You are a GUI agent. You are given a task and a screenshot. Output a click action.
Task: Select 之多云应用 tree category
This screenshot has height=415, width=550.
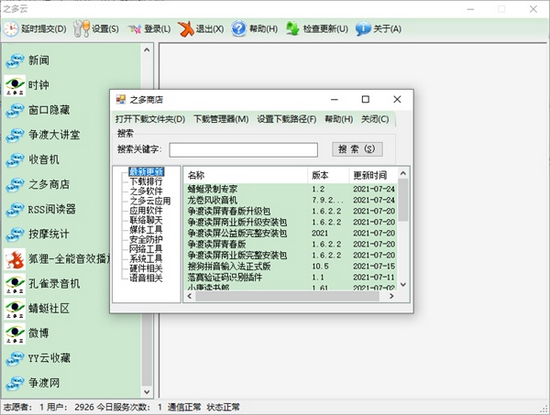coord(150,201)
